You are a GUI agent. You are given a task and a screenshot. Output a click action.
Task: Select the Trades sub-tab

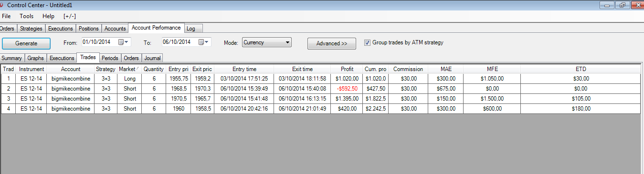tap(88, 58)
